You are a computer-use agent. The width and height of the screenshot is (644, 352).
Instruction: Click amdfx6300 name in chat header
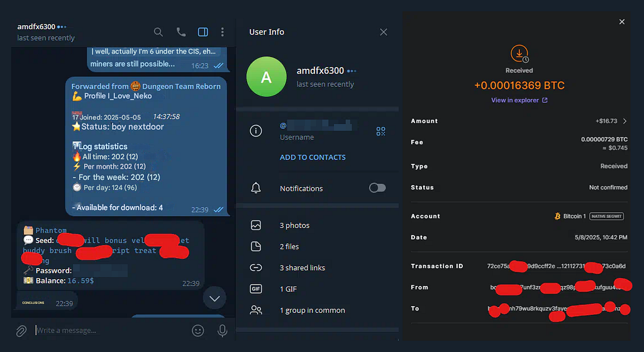pyautogui.click(x=36, y=26)
